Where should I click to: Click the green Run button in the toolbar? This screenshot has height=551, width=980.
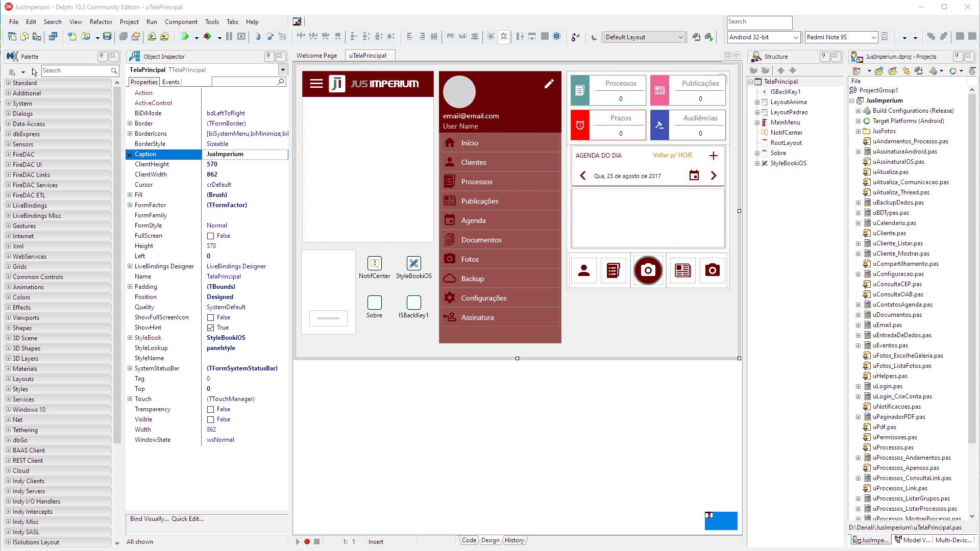[x=185, y=37]
